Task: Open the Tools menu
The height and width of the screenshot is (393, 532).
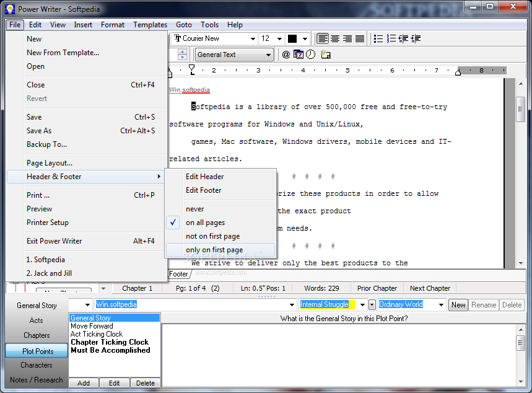Action: (x=210, y=25)
